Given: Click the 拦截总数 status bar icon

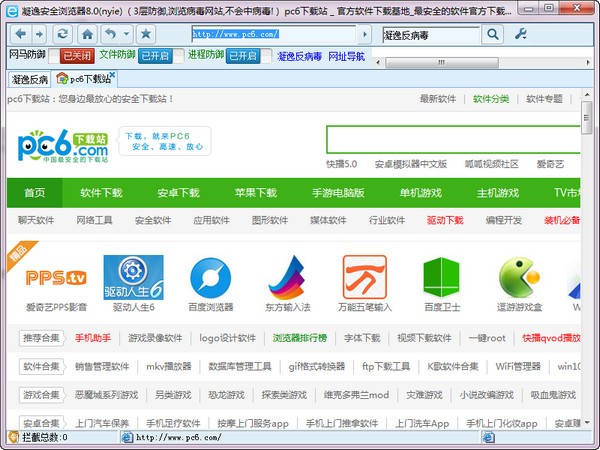Looking at the screenshot, I should [14, 437].
